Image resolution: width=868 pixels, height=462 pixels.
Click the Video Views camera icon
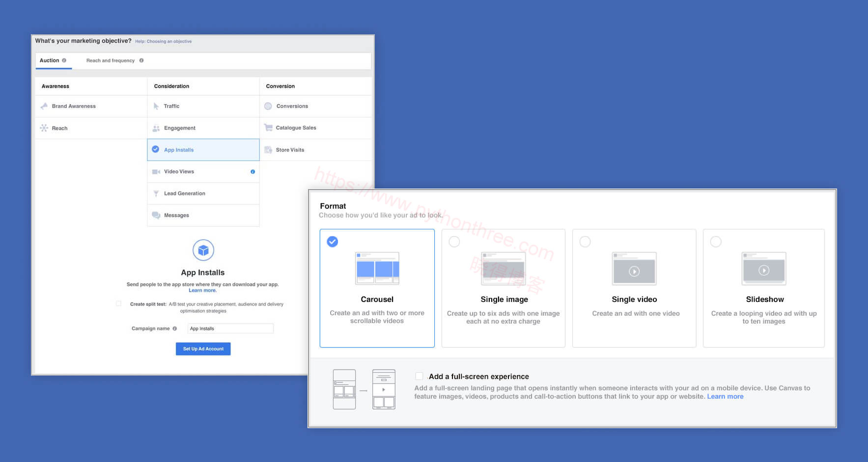(x=156, y=172)
